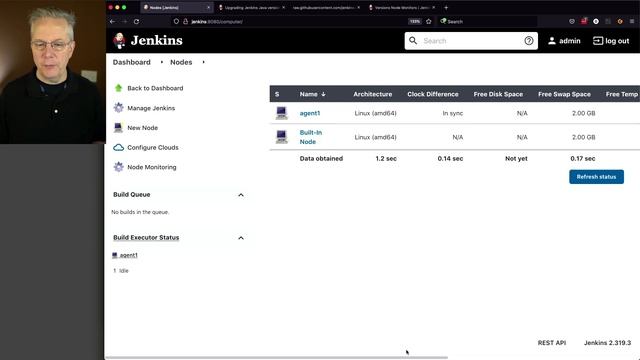The image size is (640, 360).
Task: Click the New Node link
Action: (142, 128)
